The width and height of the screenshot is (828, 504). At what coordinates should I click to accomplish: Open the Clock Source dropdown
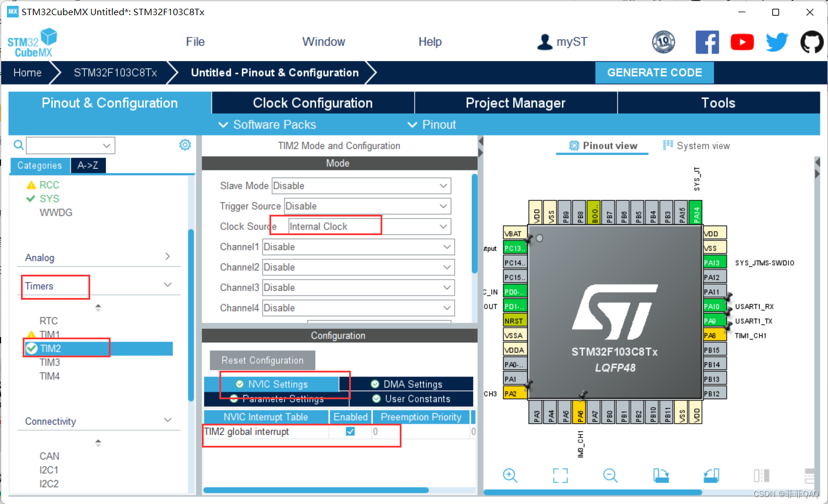(x=369, y=226)
